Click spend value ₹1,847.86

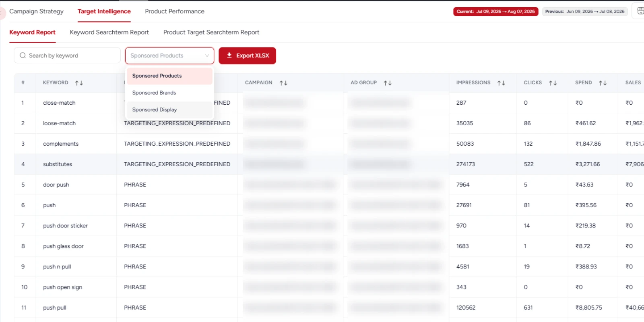point(588,144)
